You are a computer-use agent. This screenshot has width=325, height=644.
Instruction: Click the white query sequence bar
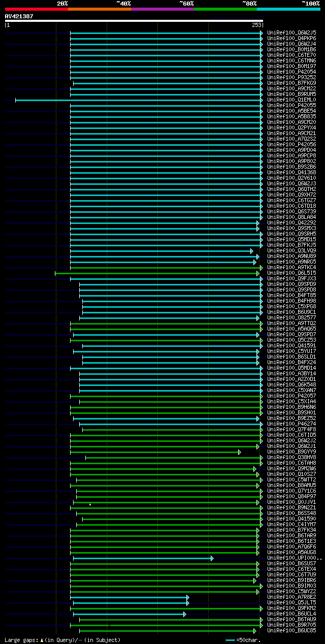(134, 21)
